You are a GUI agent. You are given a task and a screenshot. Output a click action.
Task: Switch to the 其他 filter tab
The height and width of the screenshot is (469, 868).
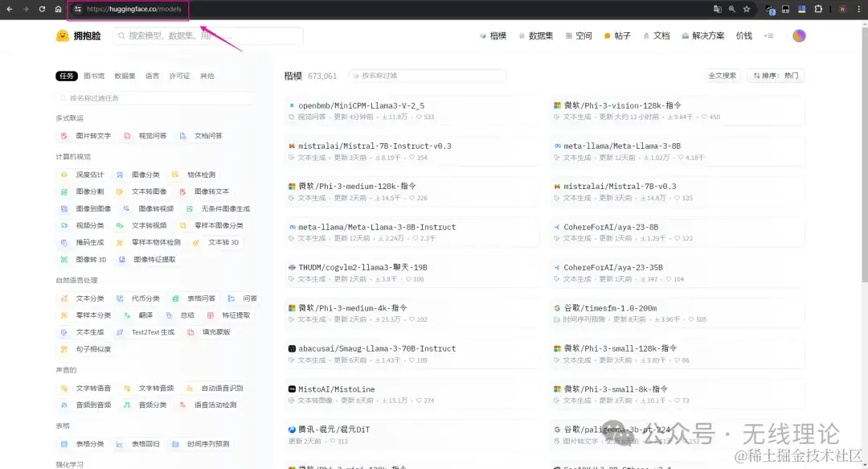207,76
